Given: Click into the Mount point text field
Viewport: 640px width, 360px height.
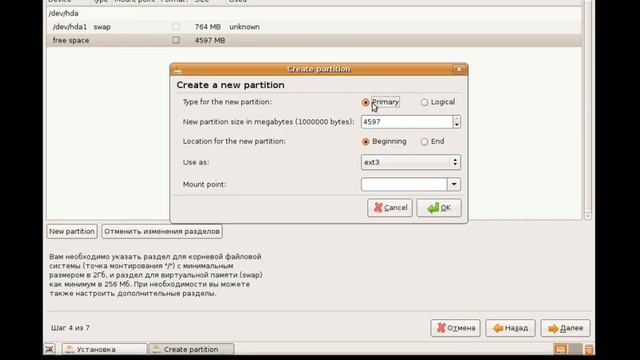Looking at the screenshot, I should click(x=404, y=184).
